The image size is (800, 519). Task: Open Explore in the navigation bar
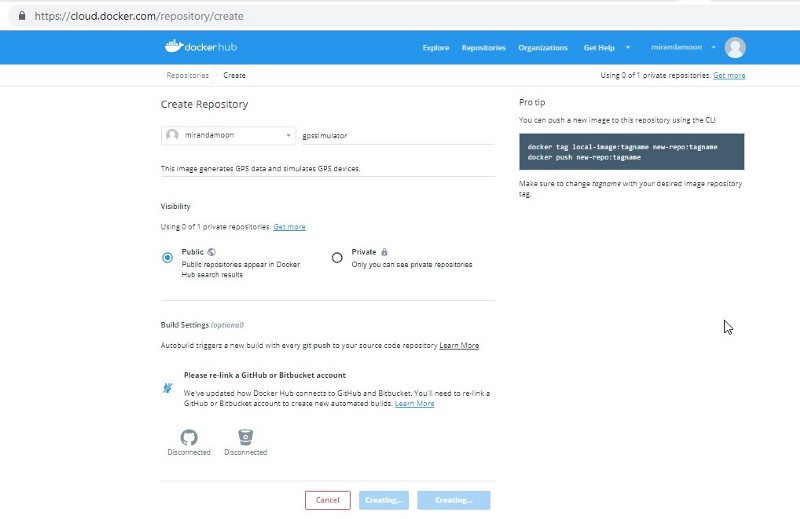[x=436, y=47]
